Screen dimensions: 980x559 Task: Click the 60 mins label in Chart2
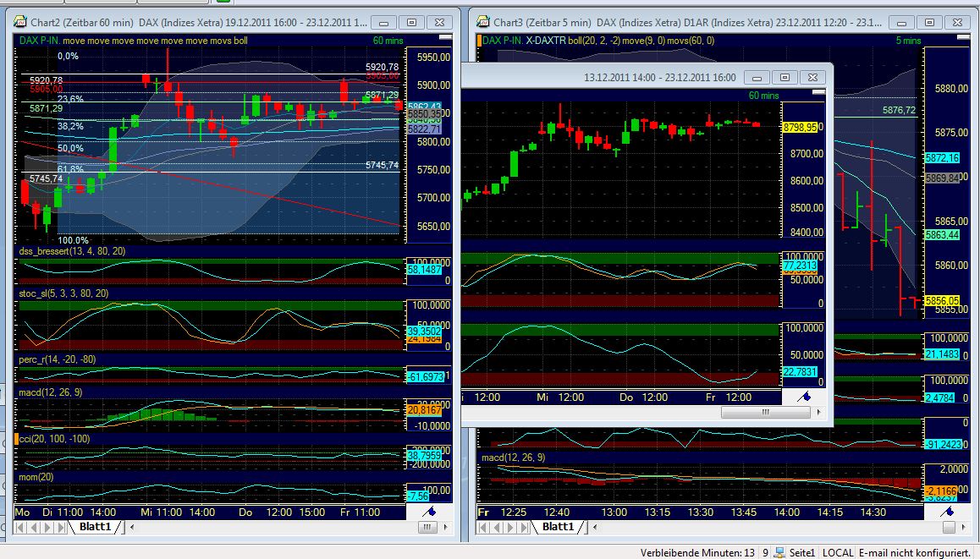388,41
